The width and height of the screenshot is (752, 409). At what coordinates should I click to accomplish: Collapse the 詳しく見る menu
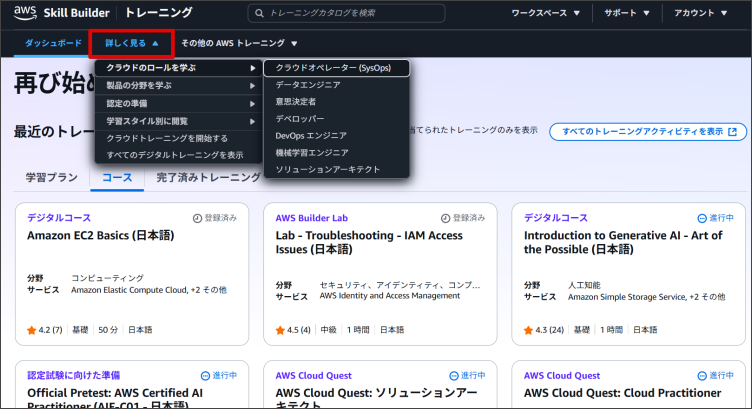tap(132, 44)
